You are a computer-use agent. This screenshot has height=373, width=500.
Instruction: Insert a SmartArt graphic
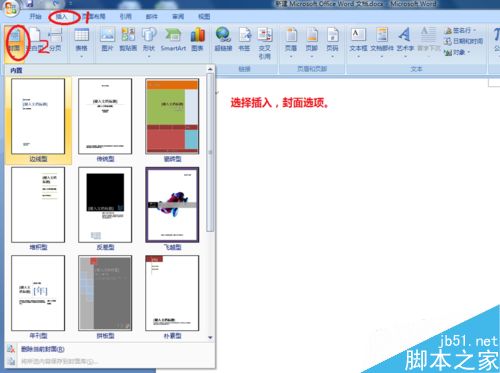(173, 40)
